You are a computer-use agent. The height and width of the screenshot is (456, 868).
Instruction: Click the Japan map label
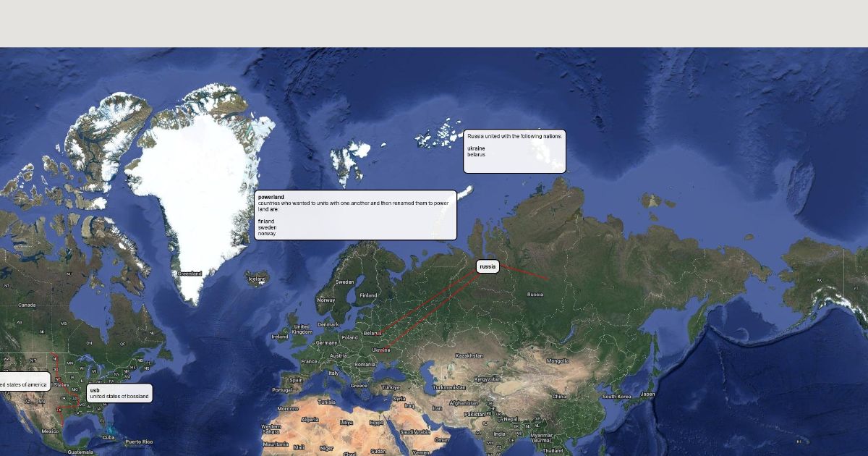[647, 394]
